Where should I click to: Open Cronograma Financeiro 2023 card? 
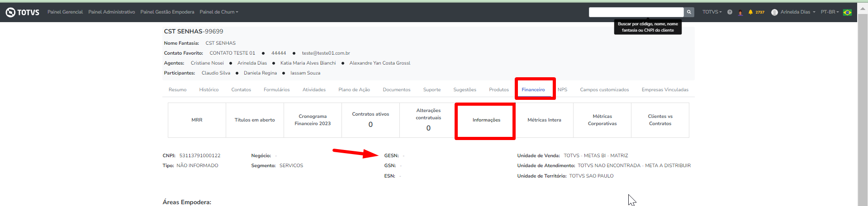(313, 120)
